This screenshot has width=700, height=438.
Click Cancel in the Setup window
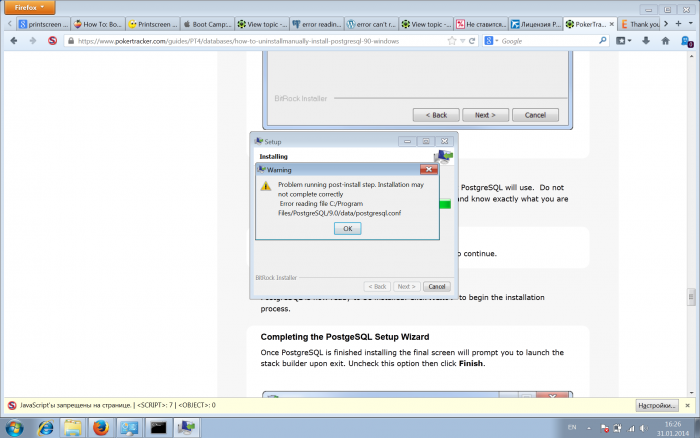point(437,287)
